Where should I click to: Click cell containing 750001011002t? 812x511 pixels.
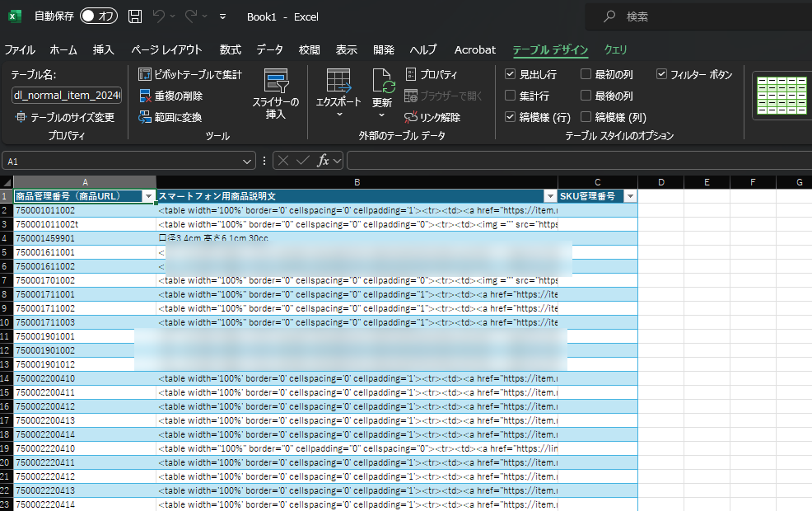[x=84, y=224]
